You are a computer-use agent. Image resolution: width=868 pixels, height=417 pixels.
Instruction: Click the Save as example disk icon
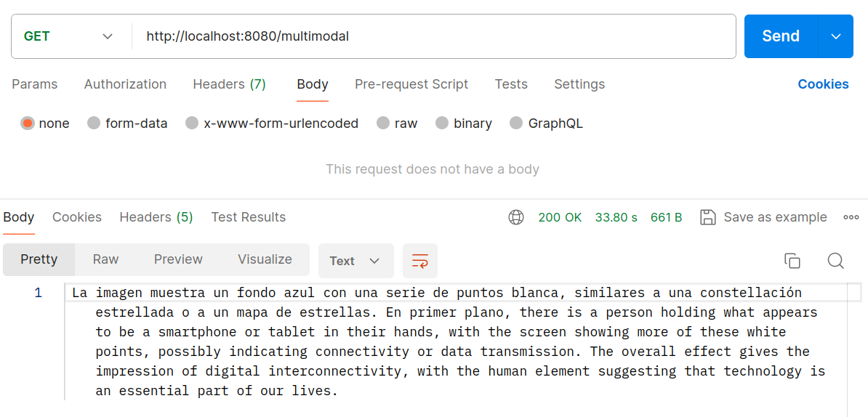point(707,217)
